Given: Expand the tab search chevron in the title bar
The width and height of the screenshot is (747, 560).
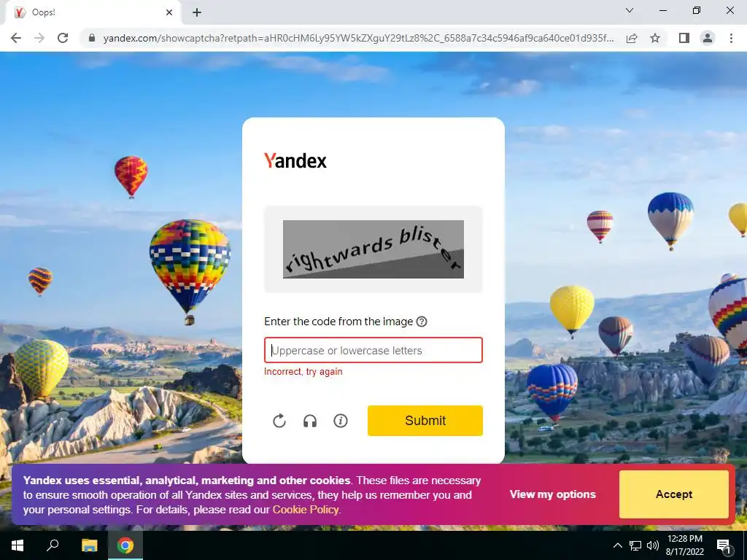Looking at the screenshot, I should (630, 10).
